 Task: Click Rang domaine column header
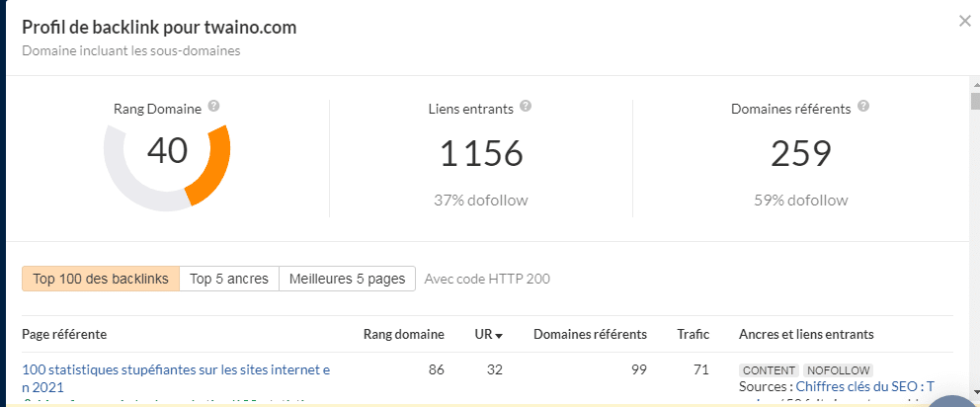click(404, 335)
